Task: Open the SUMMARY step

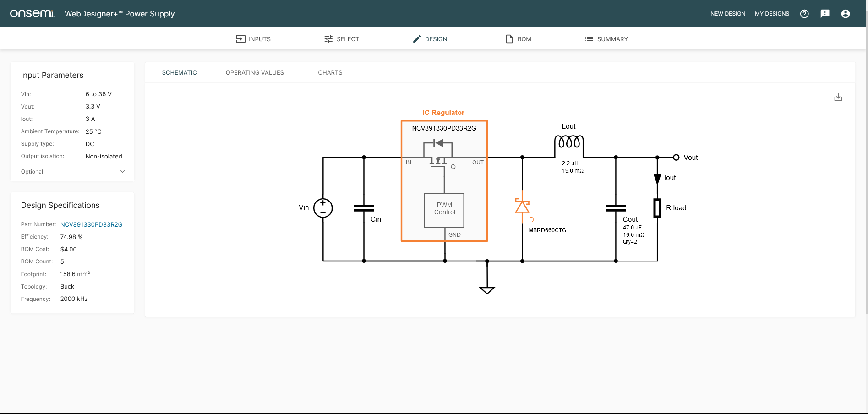Action: click(x=606, y=39)
